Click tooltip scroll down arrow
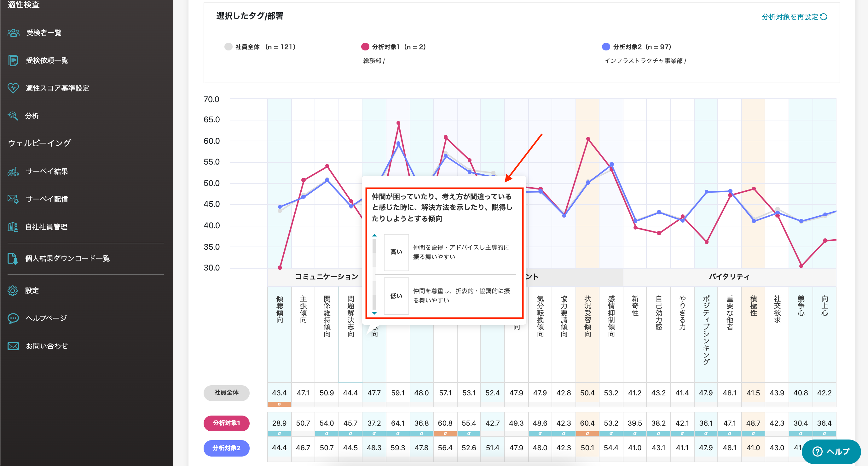This screenshot has width=868, height=466. (374, 313)
